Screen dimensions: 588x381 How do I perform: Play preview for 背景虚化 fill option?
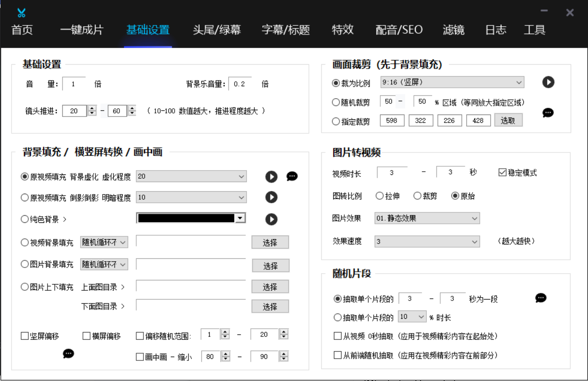[271, 177]
